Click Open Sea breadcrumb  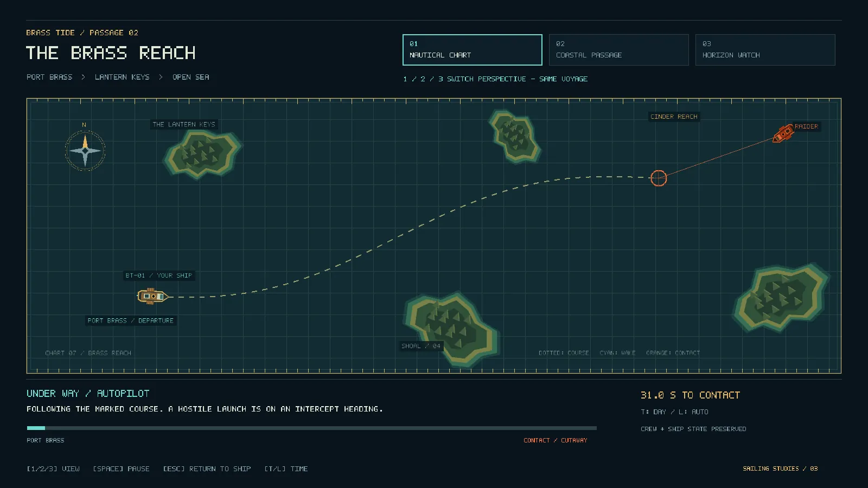tap(191, 77)
